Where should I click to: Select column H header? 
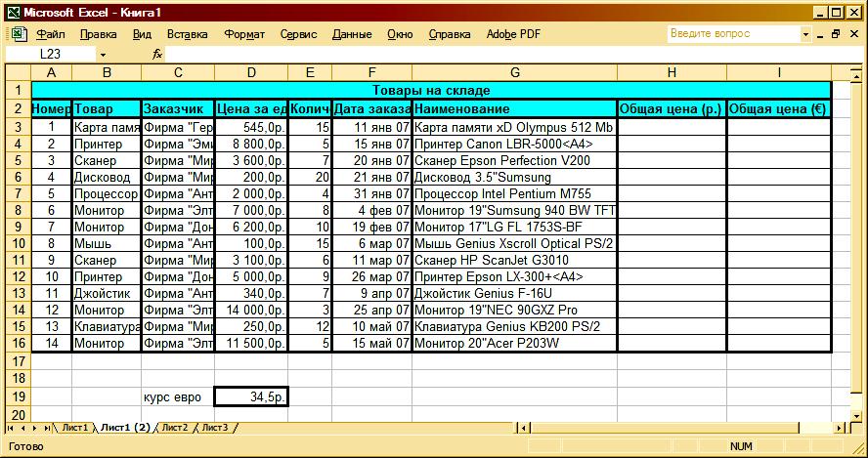(x=672, y=72)
